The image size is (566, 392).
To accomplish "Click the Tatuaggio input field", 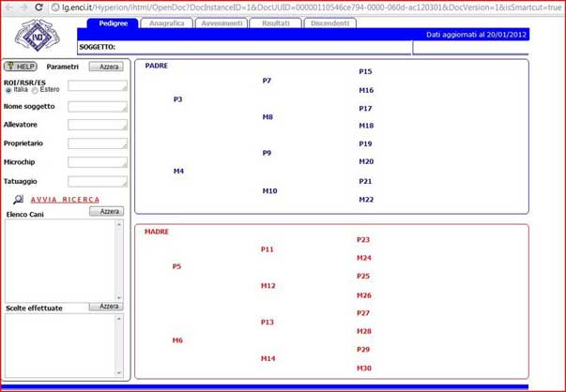I will point(98,181).
